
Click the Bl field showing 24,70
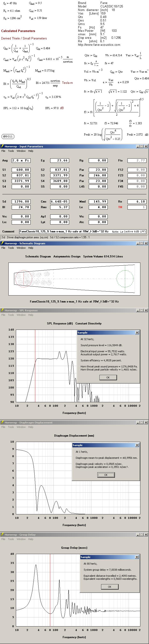tap(21, 207)
